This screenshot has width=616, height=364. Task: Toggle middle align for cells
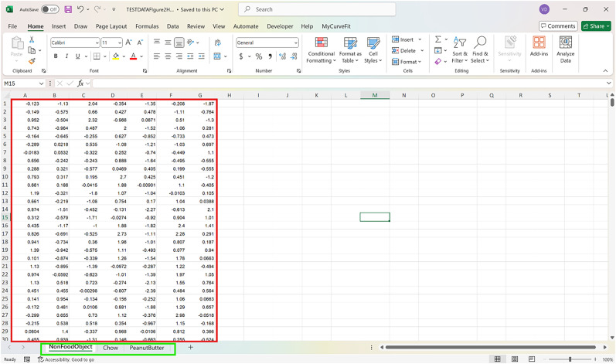point(168,43)
